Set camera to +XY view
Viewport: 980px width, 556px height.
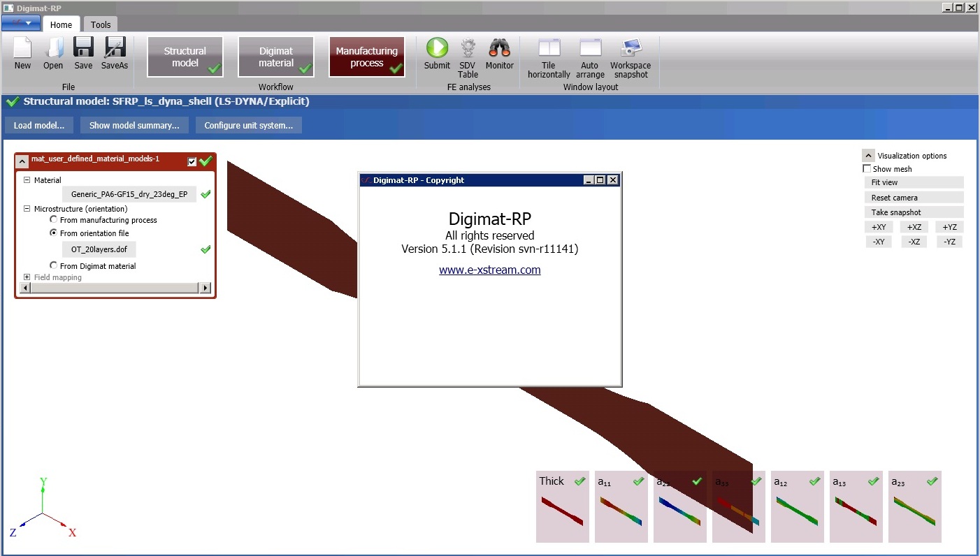click(879, 227)
